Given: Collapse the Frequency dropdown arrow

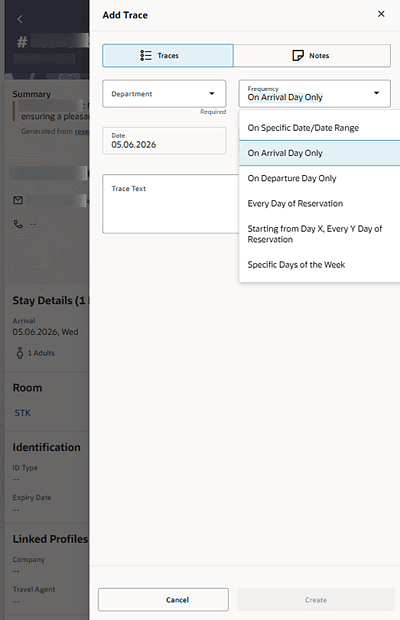Looking at the screenshot, I should point(376,93).
